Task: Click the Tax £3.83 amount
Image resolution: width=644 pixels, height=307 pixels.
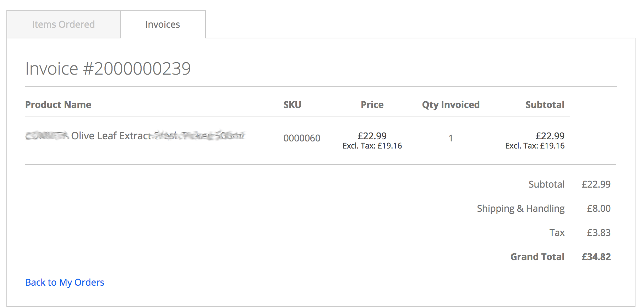Action: tap(599, 232)
